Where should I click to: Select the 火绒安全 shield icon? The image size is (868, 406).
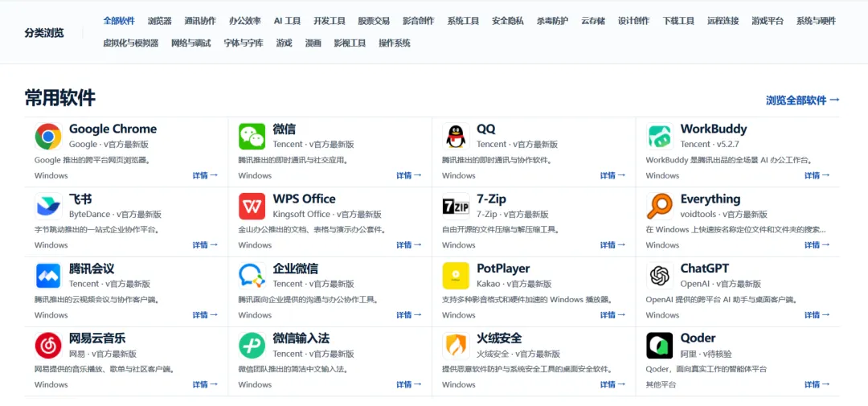(457, 346)
